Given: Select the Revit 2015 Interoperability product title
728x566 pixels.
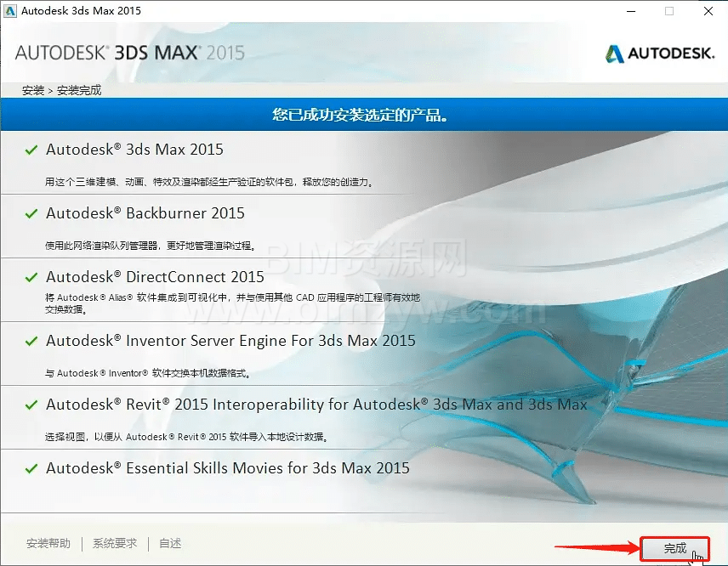Looking at the screenshot, I should [x=316, y=404].
